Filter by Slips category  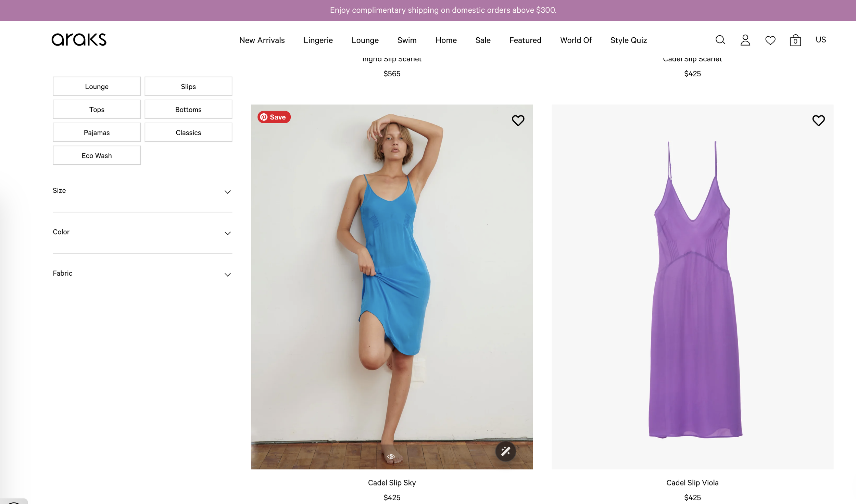tap(188, 86)
